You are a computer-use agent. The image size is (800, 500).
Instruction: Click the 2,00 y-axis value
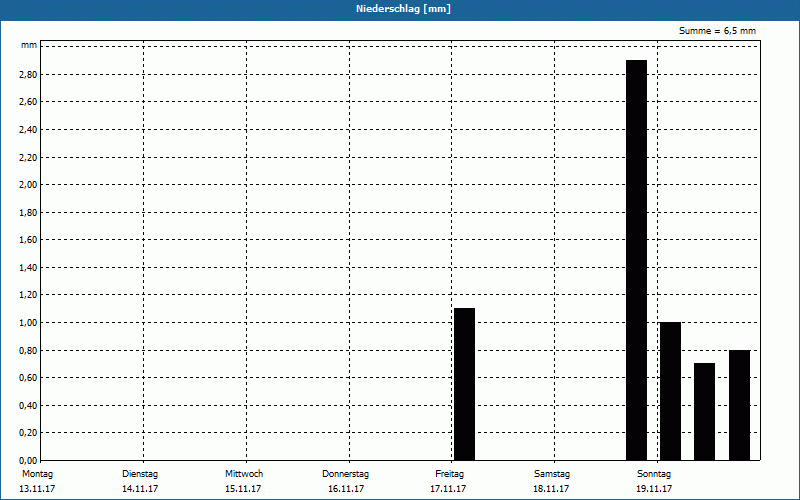click(28, 185)
